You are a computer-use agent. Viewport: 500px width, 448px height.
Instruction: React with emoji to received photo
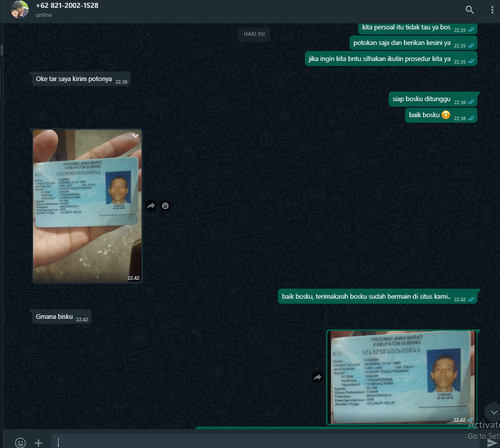(165, 206)
